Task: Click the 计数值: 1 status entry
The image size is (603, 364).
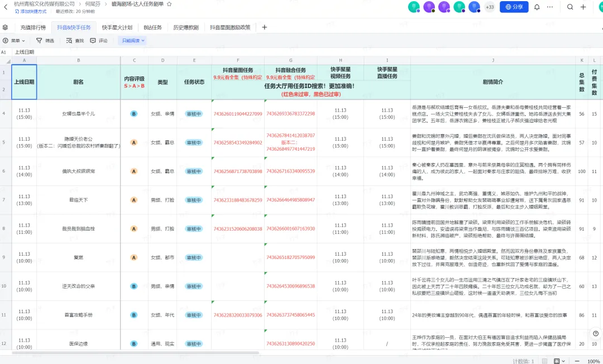Action: click(x=523, y=361)
